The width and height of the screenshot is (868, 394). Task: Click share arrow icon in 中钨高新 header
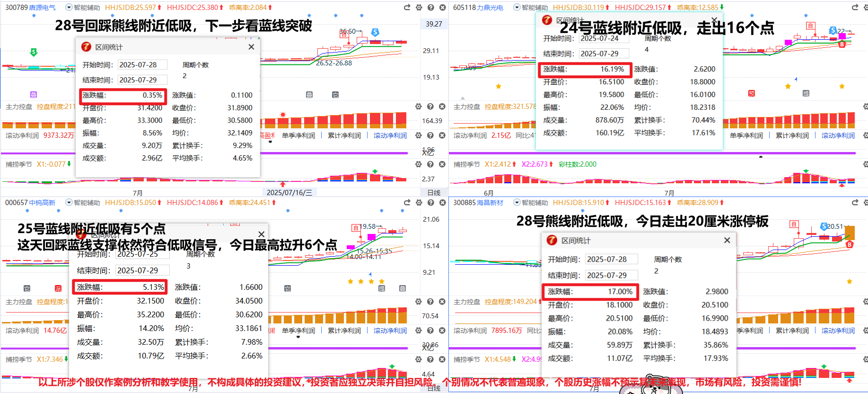pyautogui.click(x=407, y=203)
